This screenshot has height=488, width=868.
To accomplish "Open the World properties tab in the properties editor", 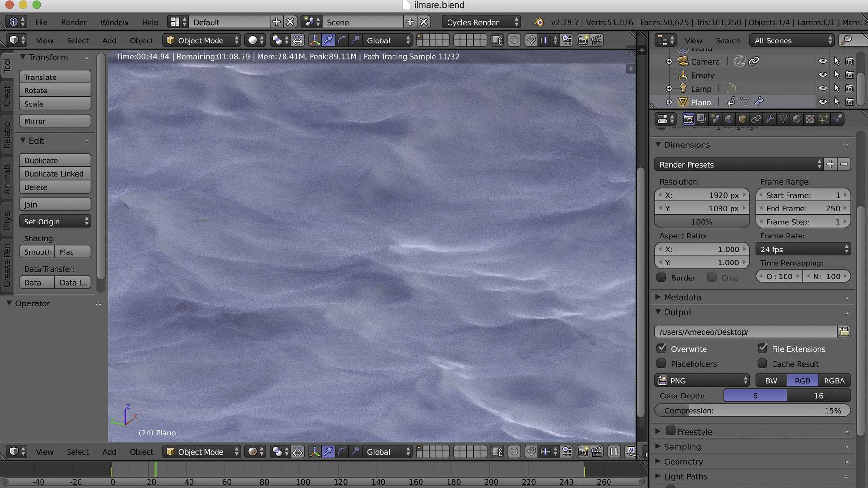I will (x=729, y=119).
